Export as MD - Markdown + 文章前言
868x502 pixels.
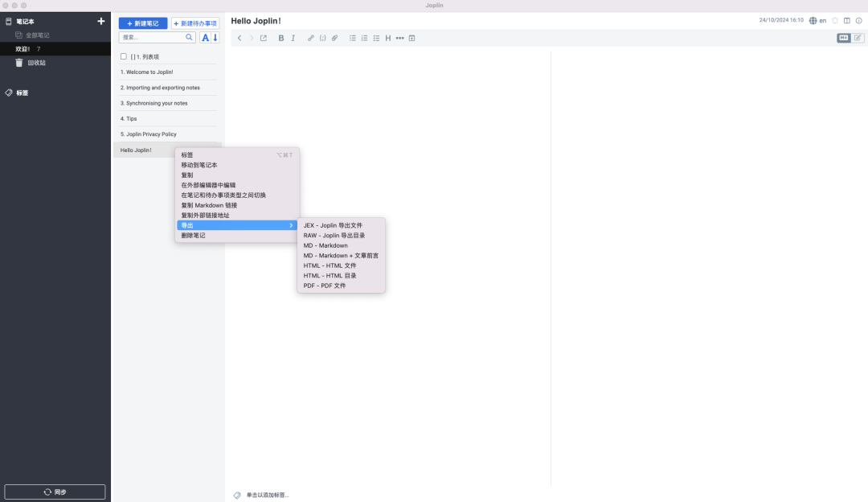point(341,256)
